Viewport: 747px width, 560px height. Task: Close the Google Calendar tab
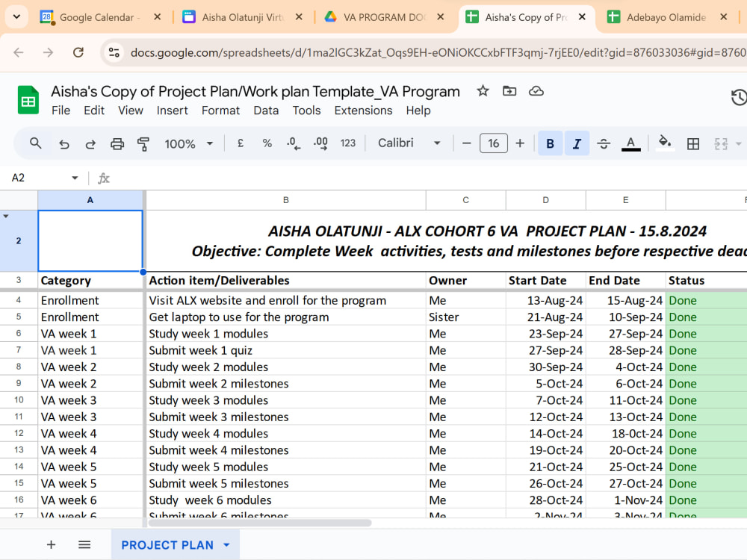[157, 17]
